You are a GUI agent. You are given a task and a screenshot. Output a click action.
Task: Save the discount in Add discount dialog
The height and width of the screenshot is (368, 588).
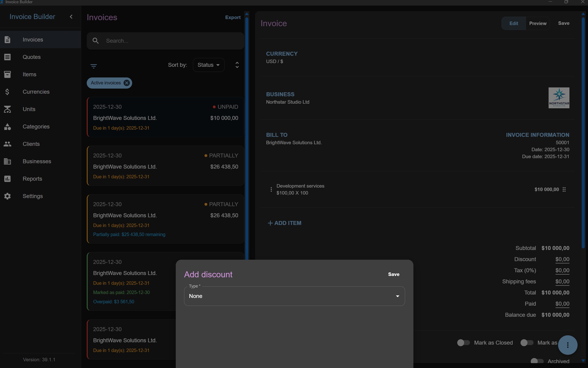394,274
